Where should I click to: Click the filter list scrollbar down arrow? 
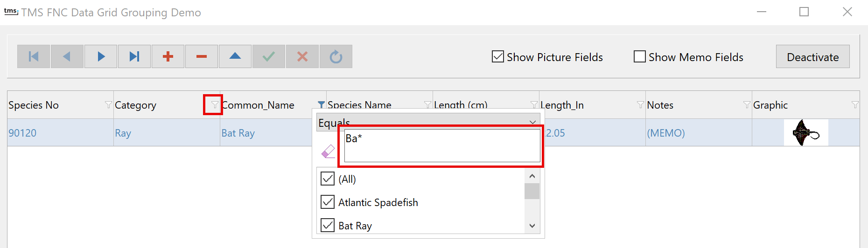[532, 226]
